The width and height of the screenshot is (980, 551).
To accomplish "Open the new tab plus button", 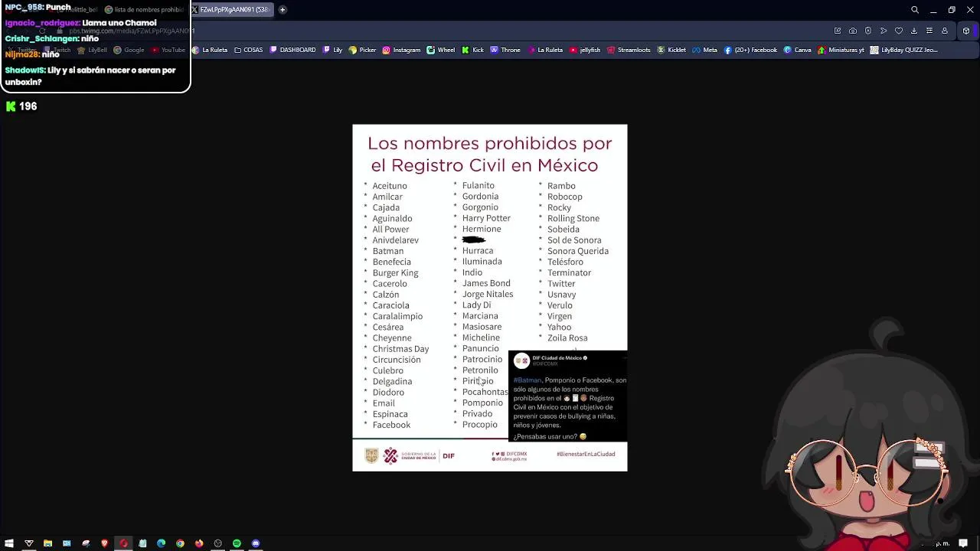I will point(283,10).
